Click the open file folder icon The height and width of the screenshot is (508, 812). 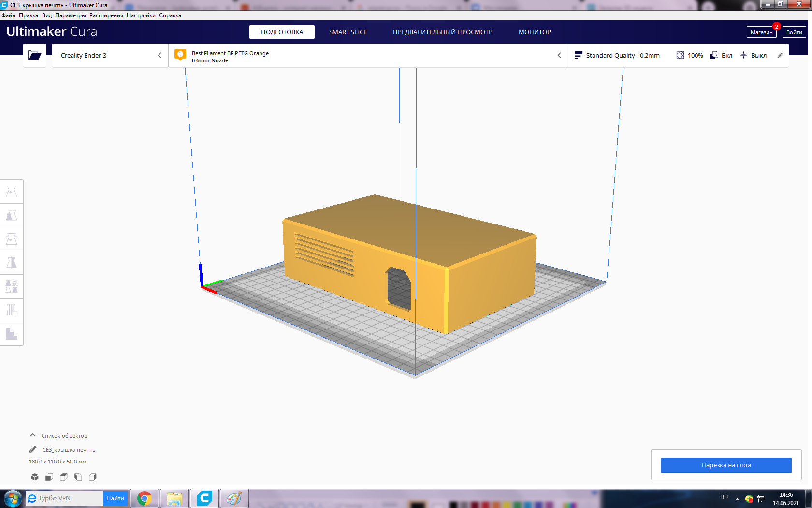click(x=35, y=55)
